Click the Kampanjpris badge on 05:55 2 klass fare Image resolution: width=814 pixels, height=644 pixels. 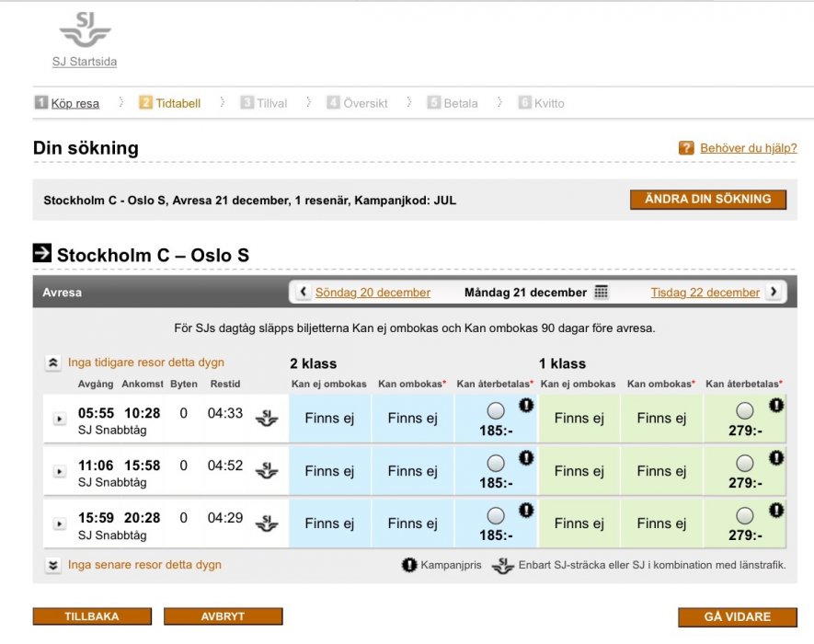coord(526,405)
